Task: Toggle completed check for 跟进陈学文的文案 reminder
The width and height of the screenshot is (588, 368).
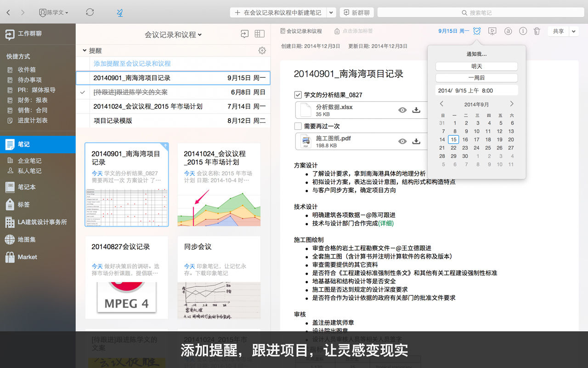Action: point(83,92)
